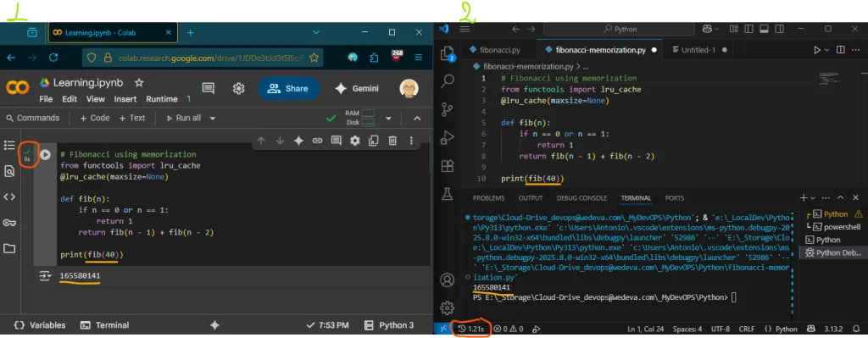Run the Colab code cell
The height and width of the screenshot is (338, 868).
coord(46,155)
